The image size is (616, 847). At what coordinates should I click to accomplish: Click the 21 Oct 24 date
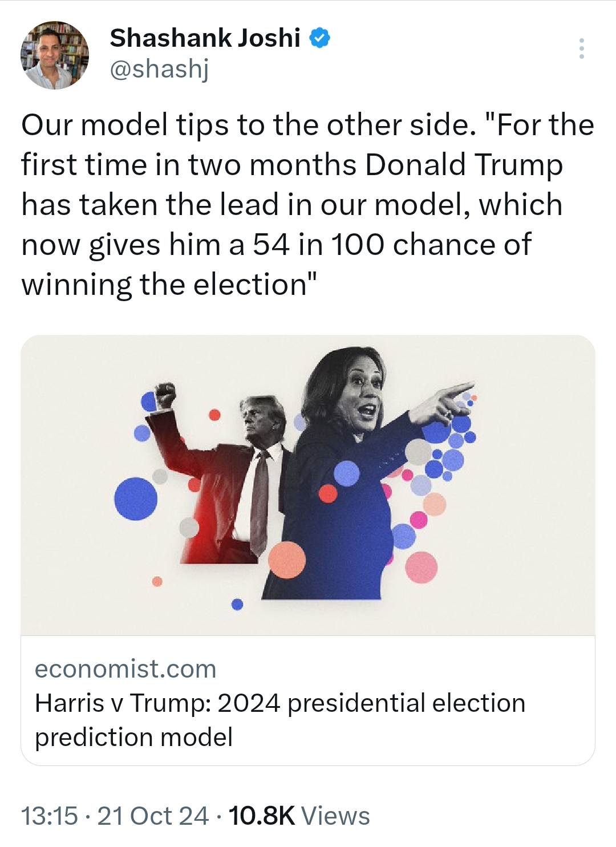pos(153,816)
